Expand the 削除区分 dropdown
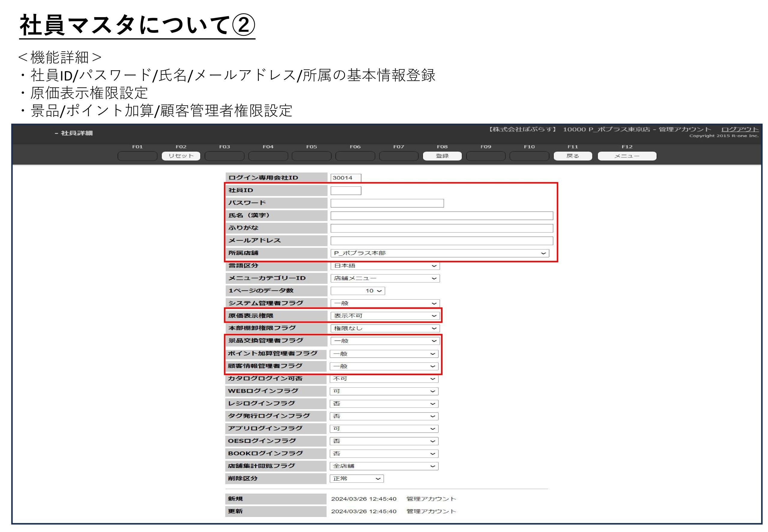This screenshot has width=768, height=532. [x=356, y=479]
